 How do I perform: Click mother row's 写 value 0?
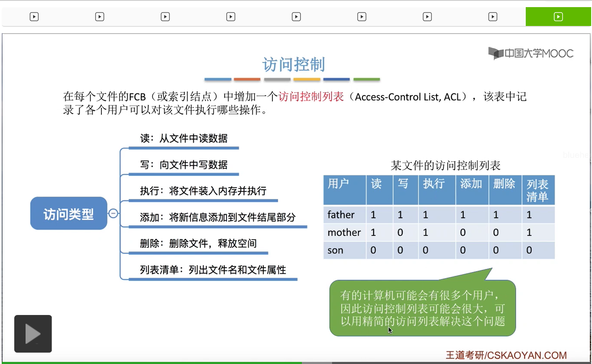coord(400,232)
